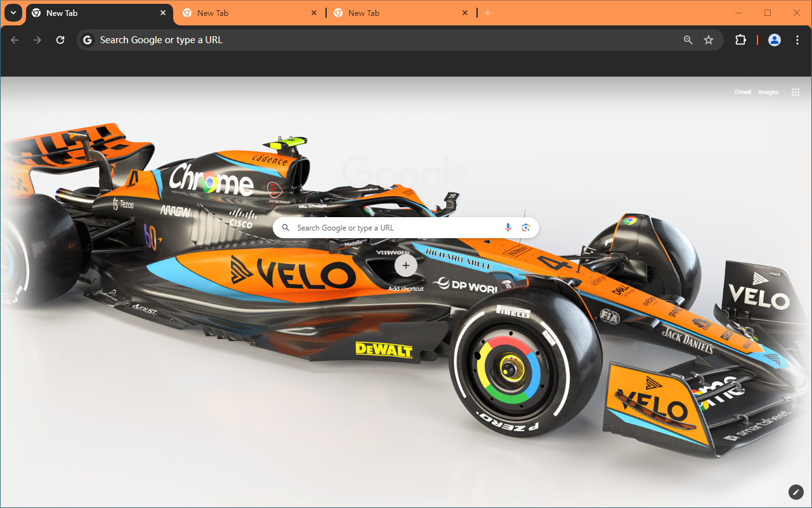Open the zoom magnifier in address bar

click(688, 40)
